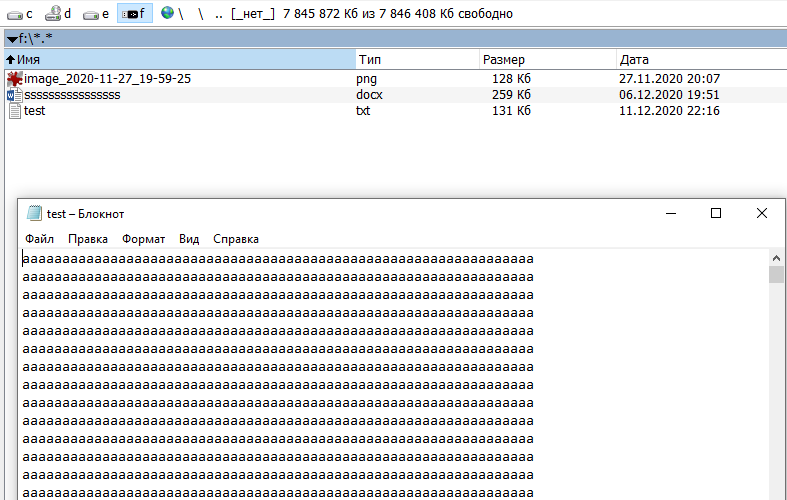787x500 pixels.
Task: Open path history arrow beside f:\*.*
Action: click(12, 39)
